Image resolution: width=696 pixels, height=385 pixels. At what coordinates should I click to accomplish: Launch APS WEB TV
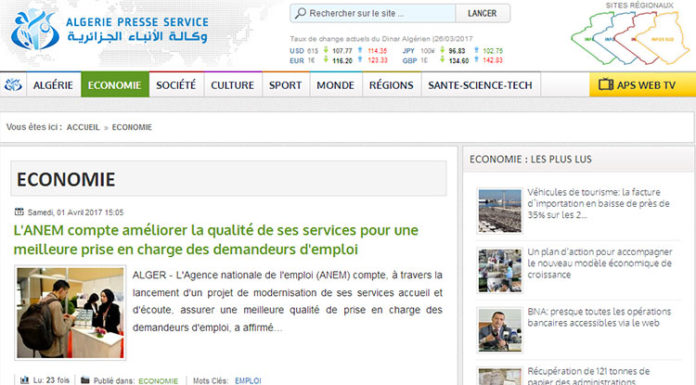tap(642, 85)
